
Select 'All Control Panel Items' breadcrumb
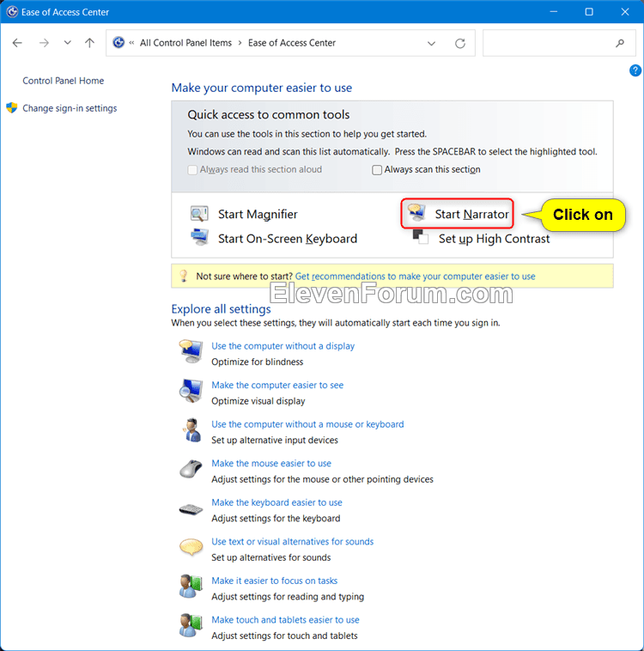coord(185,43)
